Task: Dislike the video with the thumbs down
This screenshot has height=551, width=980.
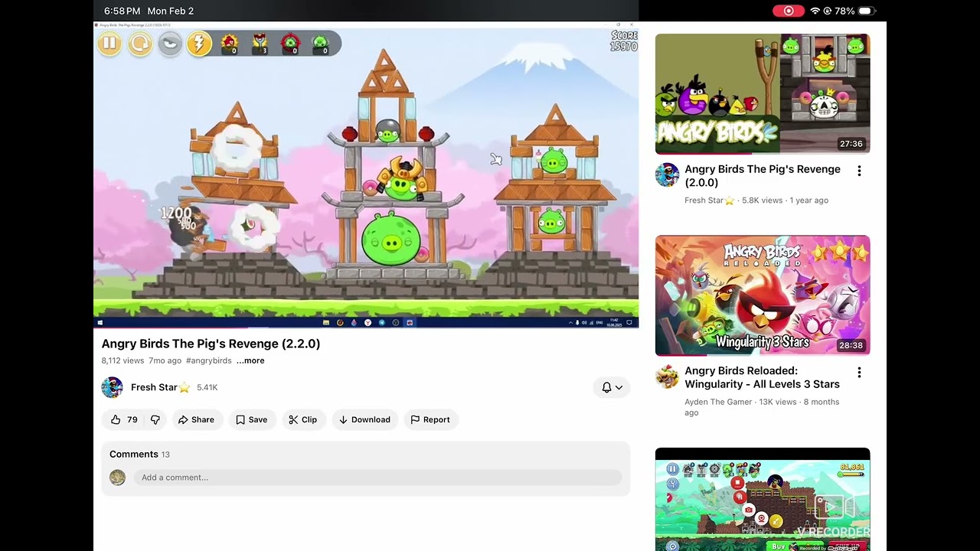Action: [x=155, y=419]
